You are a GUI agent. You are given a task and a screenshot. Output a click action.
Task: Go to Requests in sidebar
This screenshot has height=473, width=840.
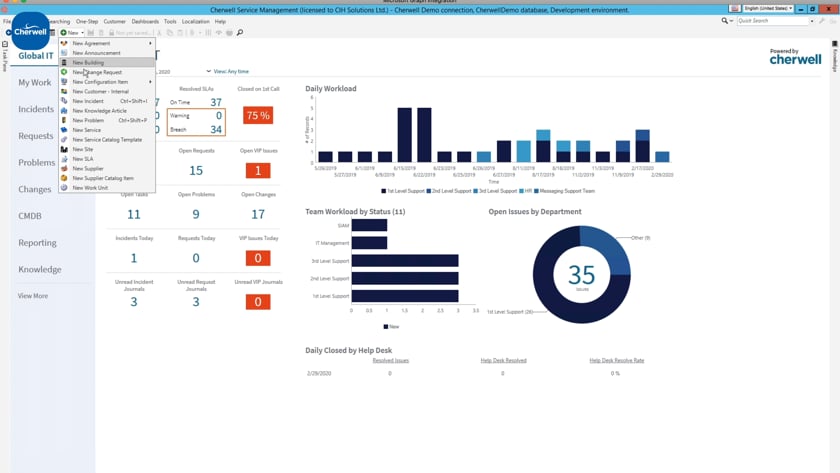tap(36, 136)
